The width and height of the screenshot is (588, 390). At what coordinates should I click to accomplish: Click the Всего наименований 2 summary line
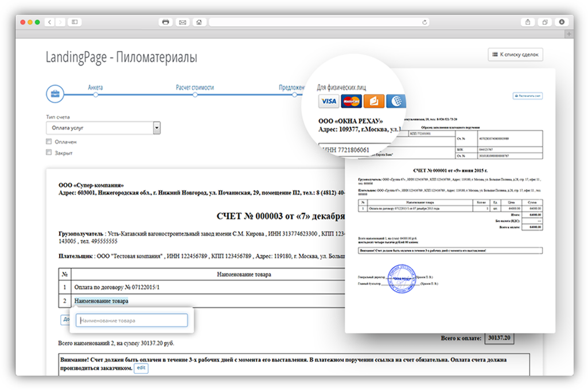click(x=116, y=343)
